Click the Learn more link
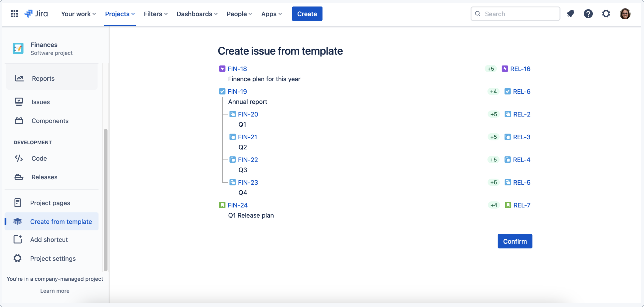644x307 pixels. tap(55, 291)
